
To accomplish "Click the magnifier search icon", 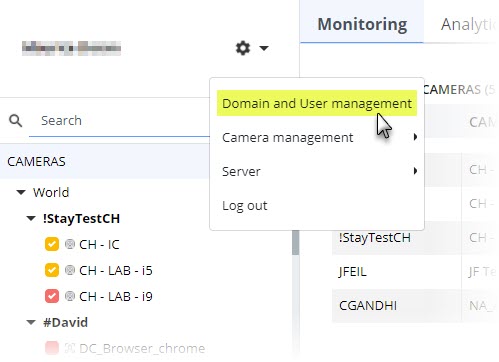I will [x=15, y=121].
